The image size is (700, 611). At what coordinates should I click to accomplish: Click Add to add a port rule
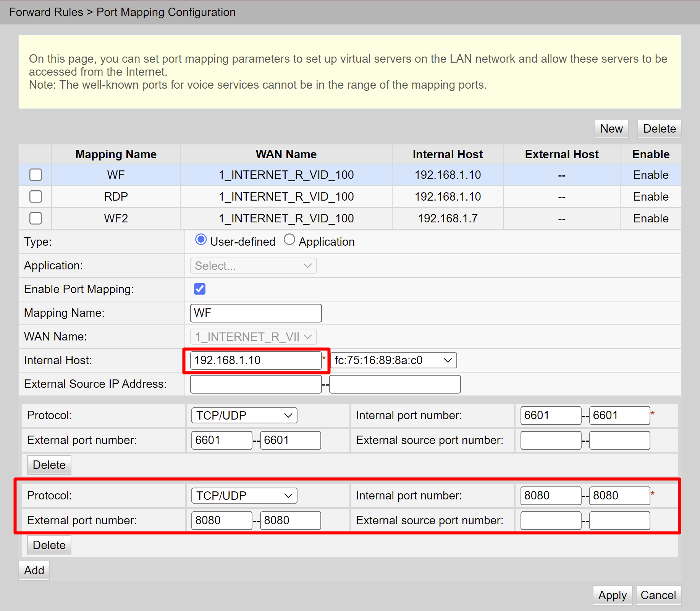(x=34, y=570)
